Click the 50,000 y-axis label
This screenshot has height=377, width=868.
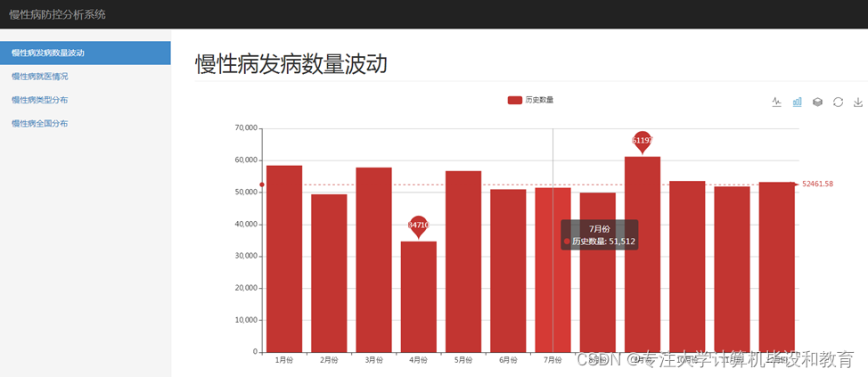[246, 193]
